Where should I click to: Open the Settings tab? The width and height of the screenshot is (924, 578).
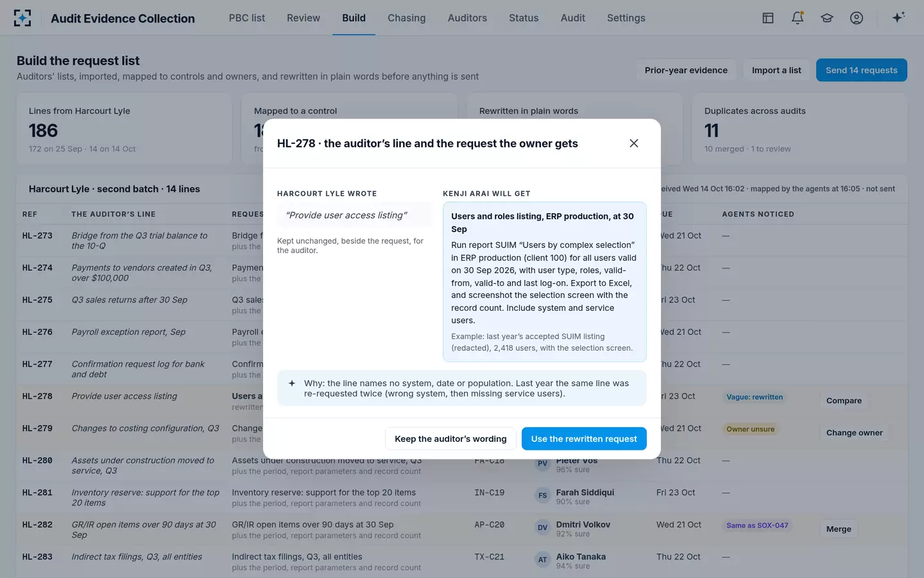626,18
